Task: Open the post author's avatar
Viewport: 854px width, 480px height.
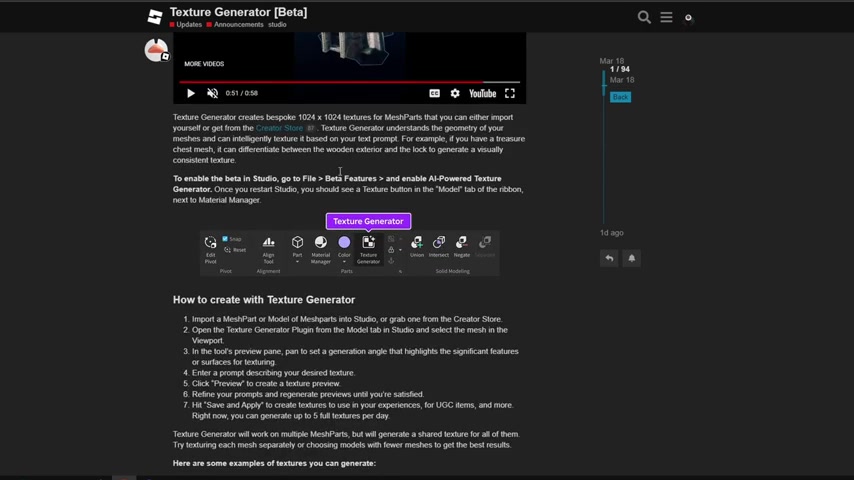Action: (x=156, y=50)
